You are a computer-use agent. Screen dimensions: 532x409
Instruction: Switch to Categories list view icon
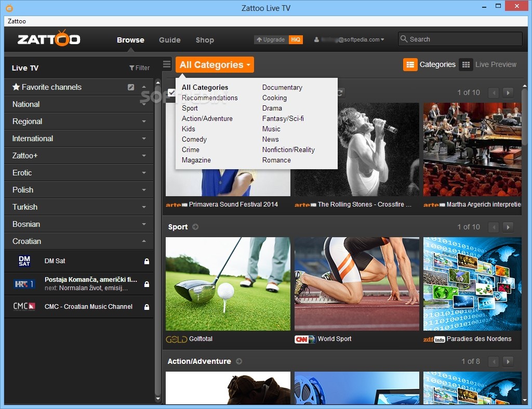pos(410,64)
